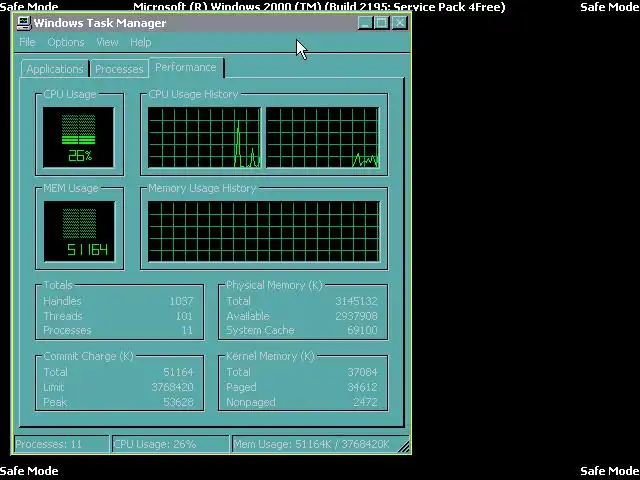
Task: Open the File menu
Action: pos(27,42)
